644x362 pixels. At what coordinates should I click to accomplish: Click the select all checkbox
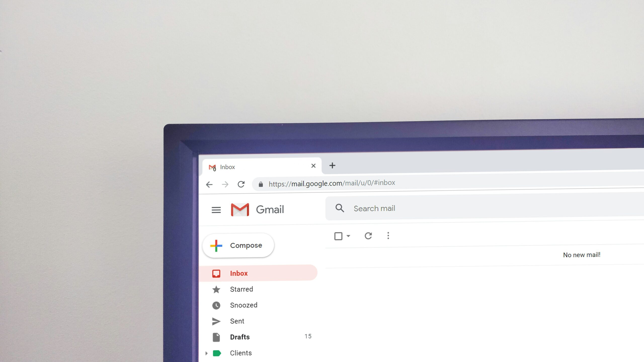(338, 235)
